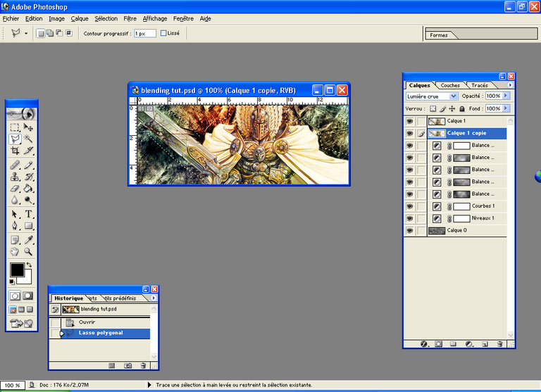Screen dimensions: 541x392
Task: Select the Hand tool
Action: [x=15, y=251]
